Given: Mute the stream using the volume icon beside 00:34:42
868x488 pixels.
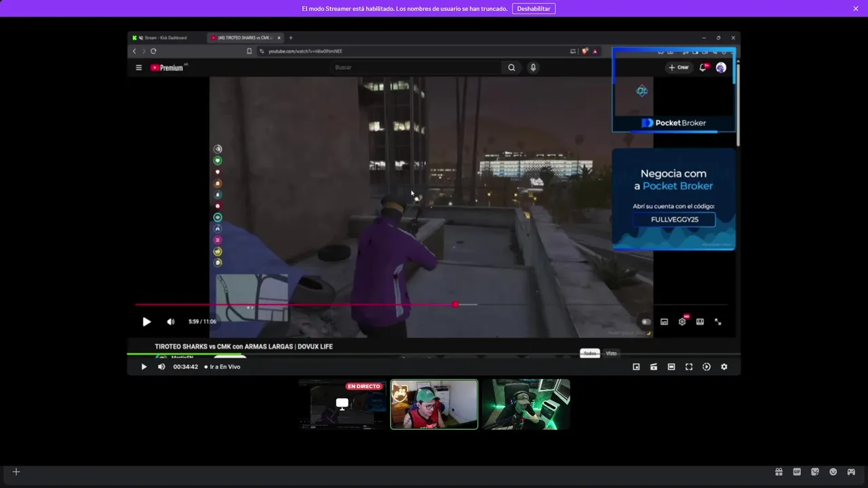Looking at the screenshot, I should point(161,367).
